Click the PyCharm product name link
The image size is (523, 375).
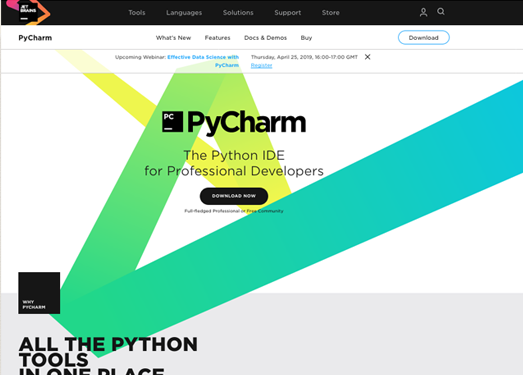coord(35,38)
